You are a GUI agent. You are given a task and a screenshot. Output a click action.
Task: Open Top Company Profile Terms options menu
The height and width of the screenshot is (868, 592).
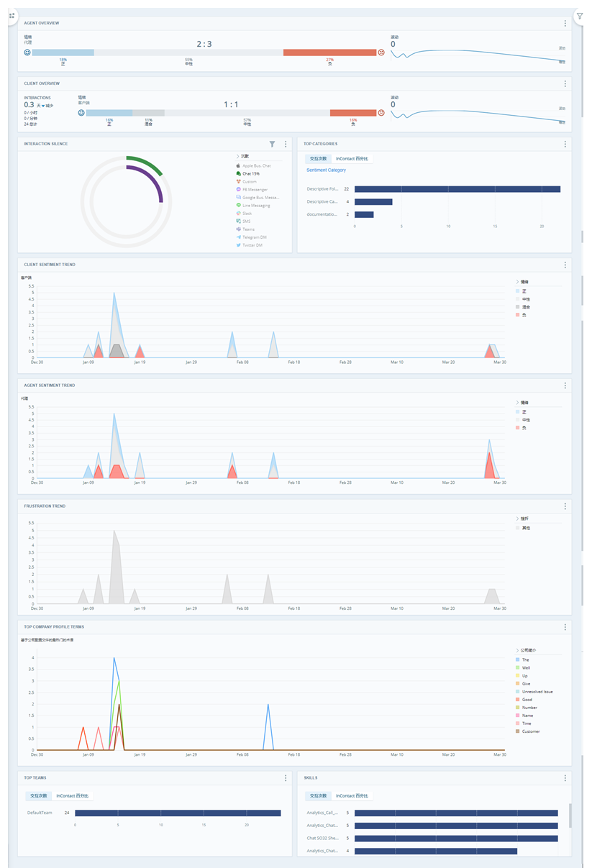click(x=565, y=627)
